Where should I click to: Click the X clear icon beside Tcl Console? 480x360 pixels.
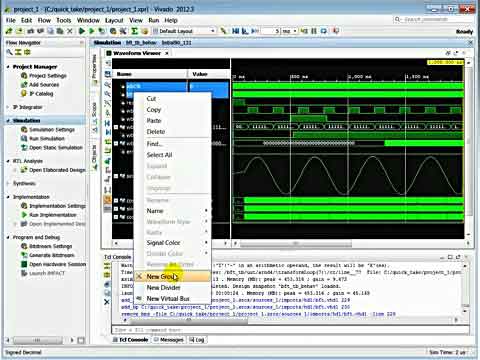(107, 302)
